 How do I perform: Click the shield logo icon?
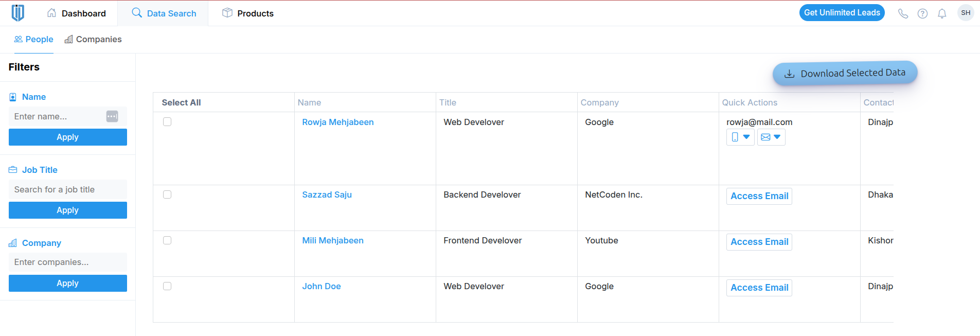point(18,13)
